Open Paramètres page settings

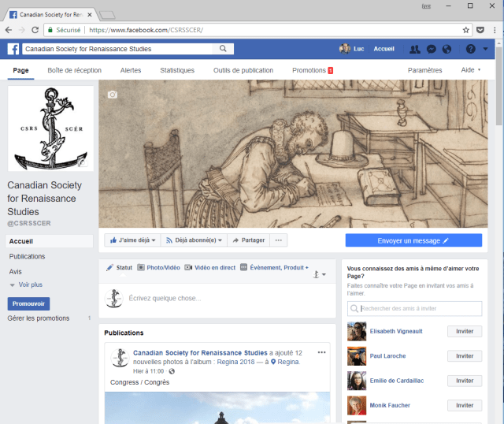coord(425,70)
